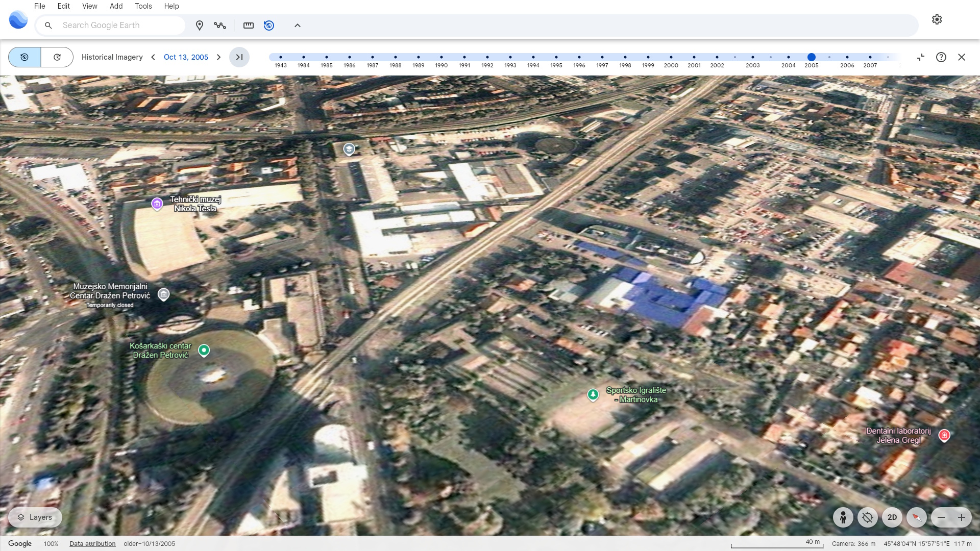
Task: Open the Tools menu
Action: pos(143,6)
